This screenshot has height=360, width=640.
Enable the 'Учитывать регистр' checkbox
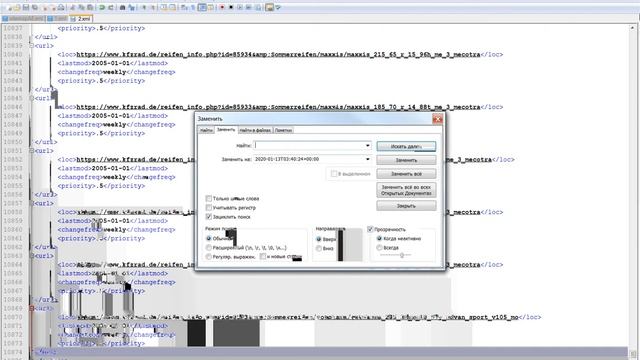pos(209,207)
